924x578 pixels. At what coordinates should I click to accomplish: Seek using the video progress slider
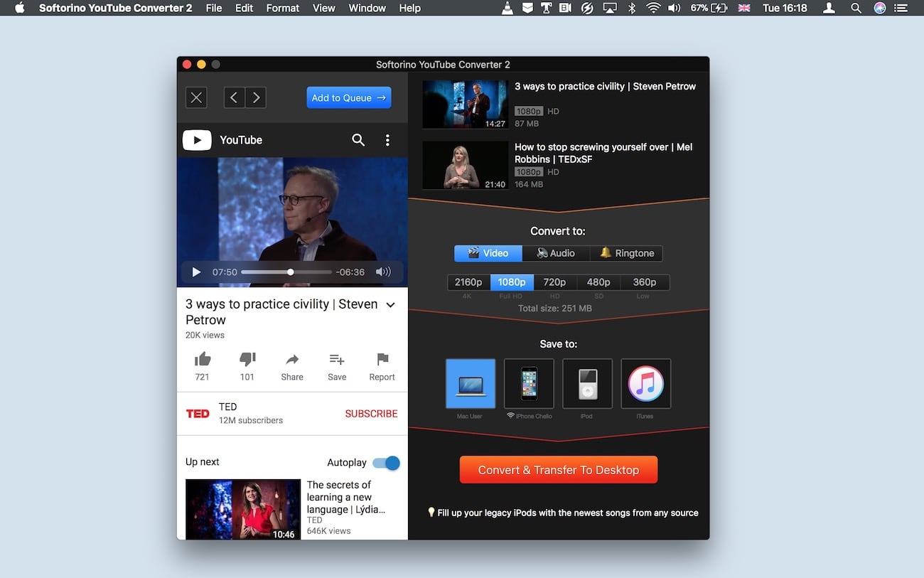point(286,272)
